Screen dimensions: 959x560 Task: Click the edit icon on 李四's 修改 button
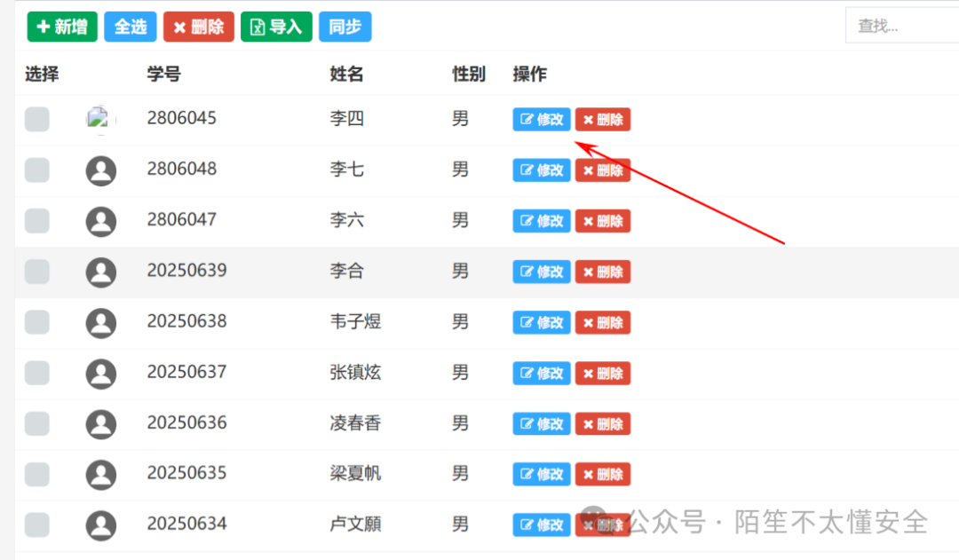[x=527, y=119]
